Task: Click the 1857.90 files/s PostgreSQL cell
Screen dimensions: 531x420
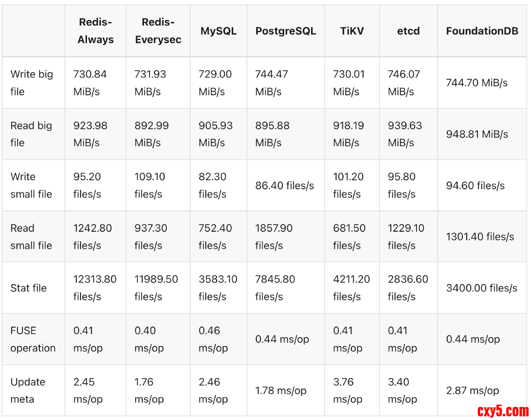Action: (274, 237)
